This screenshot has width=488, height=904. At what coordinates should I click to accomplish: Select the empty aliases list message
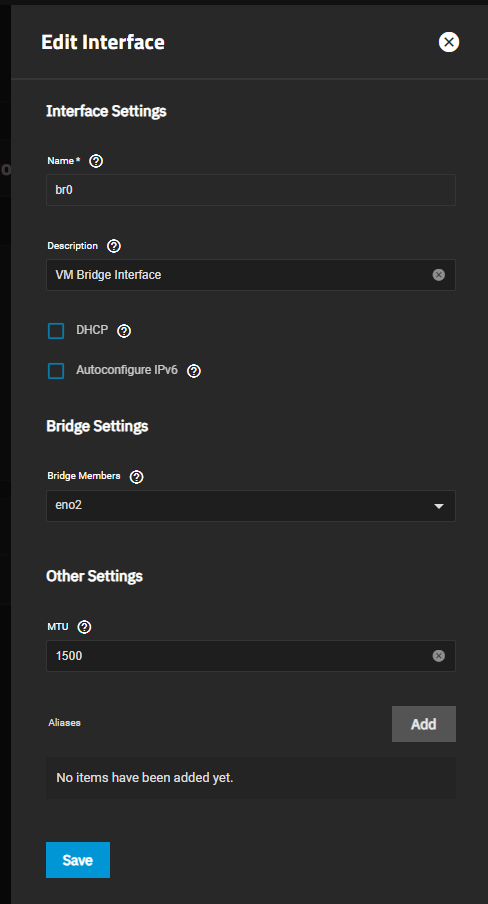[145, 778]
